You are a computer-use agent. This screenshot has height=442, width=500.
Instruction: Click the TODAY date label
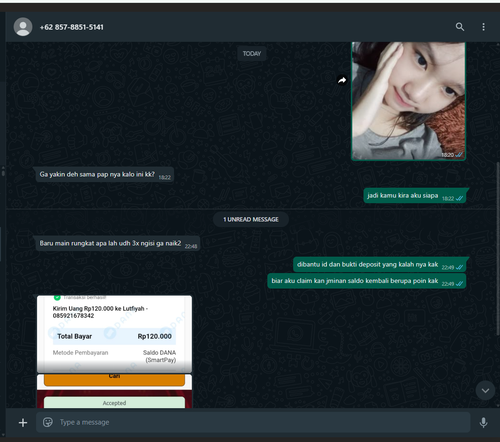coord(252,54)
